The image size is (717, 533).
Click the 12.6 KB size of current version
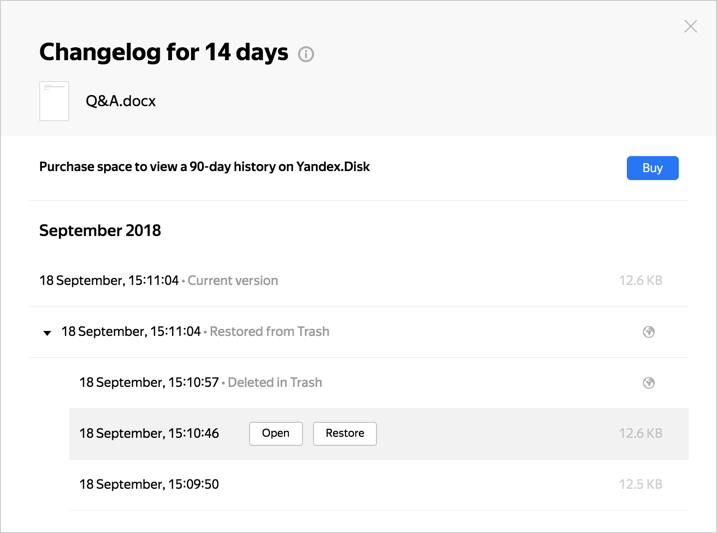click(641, 281)
